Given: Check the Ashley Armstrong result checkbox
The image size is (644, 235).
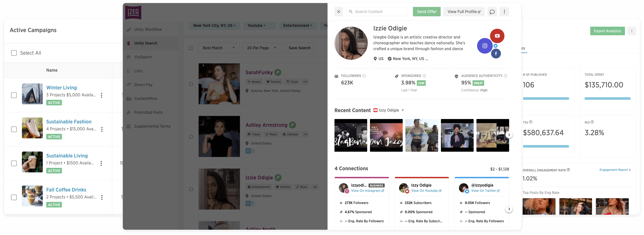Looking at the screenshot, I should [x=191, y=137].
